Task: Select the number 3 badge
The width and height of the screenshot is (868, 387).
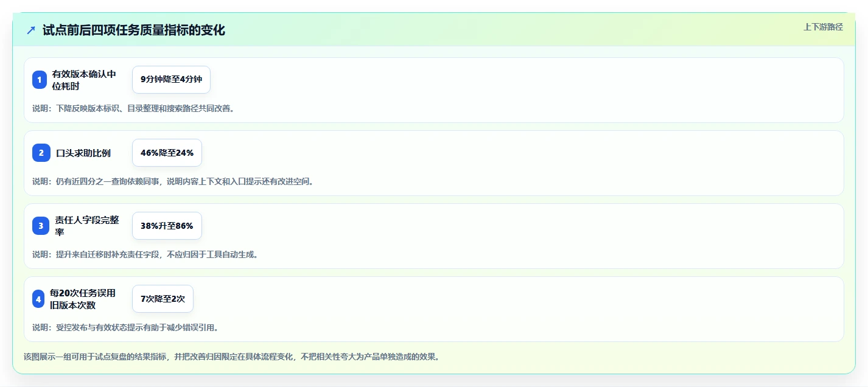Action: click(41, 226)
